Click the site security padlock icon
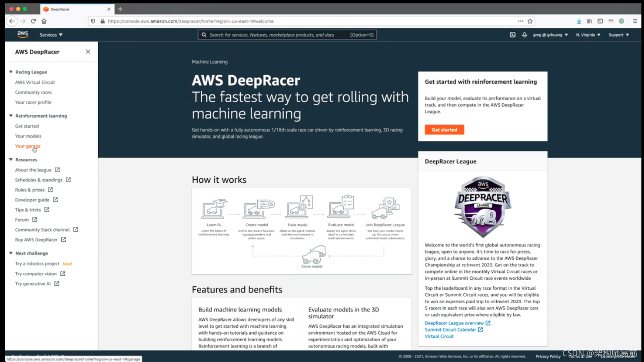Image resolution: width=644 pixels, height=362 pixels. point(103,21)
